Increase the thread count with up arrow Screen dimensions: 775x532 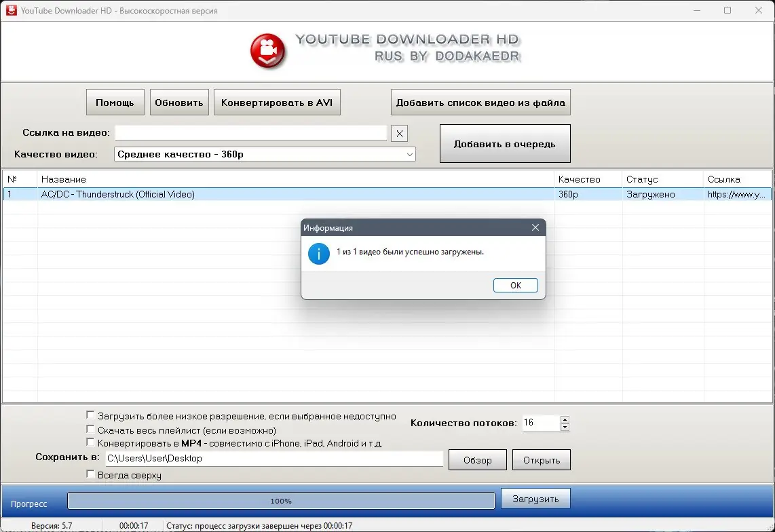point(565,420)
